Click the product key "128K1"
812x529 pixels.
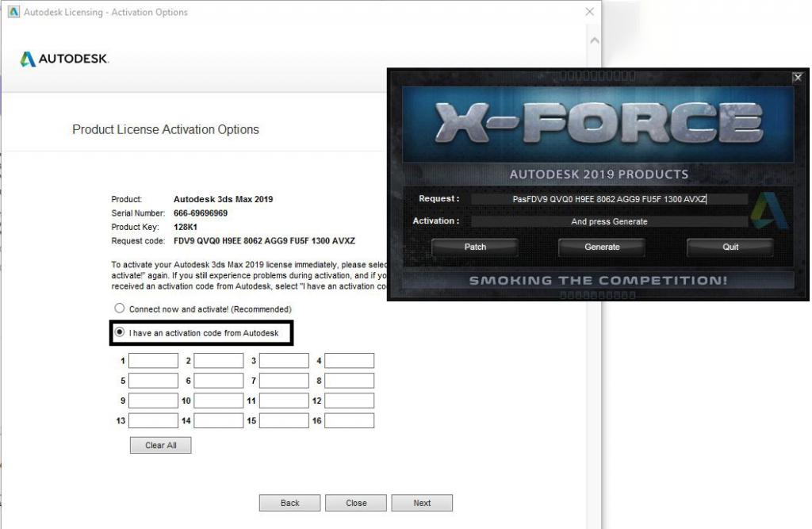pyautogui.click(x=186, y=227)
